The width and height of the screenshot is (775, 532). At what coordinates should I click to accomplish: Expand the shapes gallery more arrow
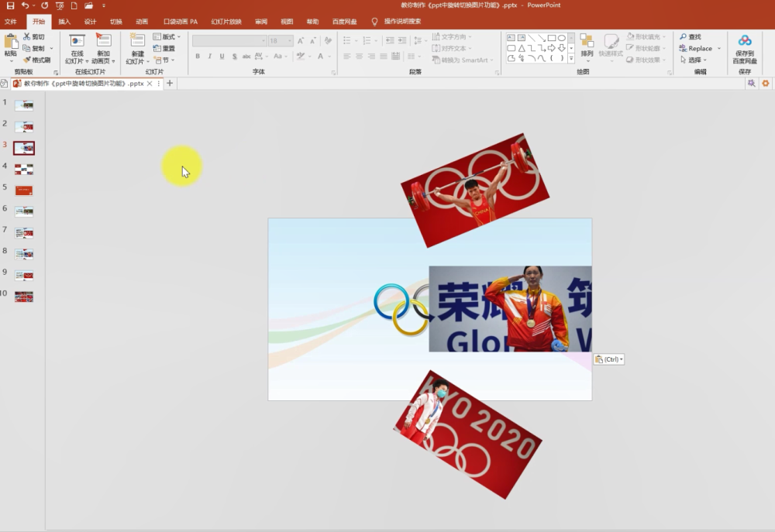tap(571, 58)
